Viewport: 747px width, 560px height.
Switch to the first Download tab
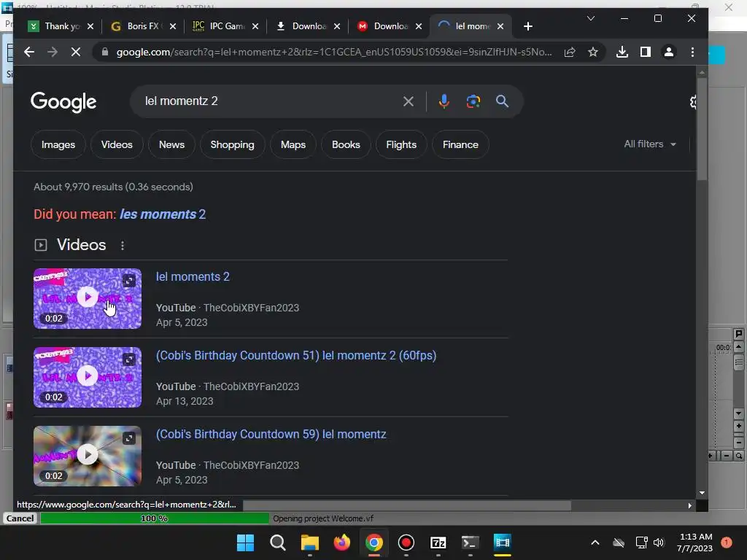(301, 26)
